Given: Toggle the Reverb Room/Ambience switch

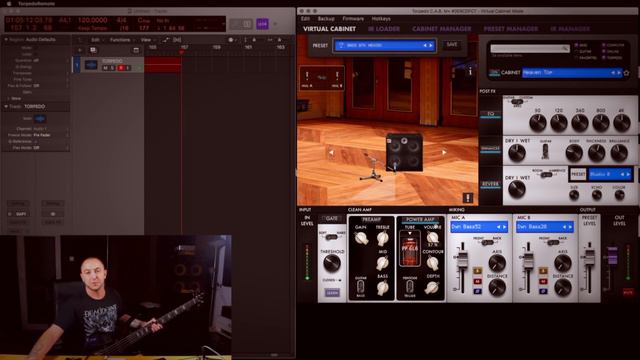Looking at the screenshot, I should (x=546, y=174).
